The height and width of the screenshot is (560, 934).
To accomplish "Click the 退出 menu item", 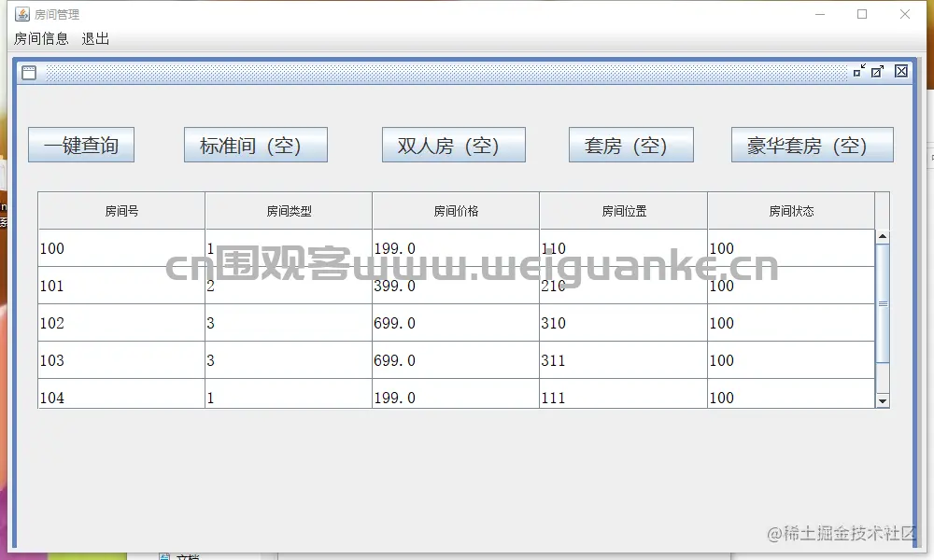I will (x=95, y=38).
